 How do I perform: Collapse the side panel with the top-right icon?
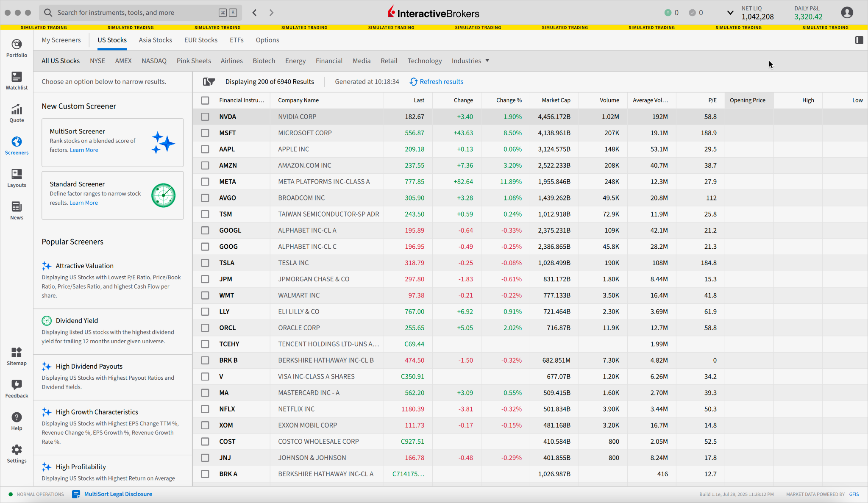tap(860, 40)
